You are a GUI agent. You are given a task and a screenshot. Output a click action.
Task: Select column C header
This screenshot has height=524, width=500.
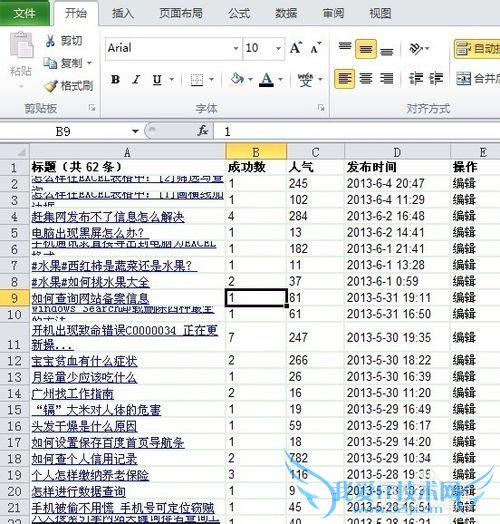click(316, 152)
